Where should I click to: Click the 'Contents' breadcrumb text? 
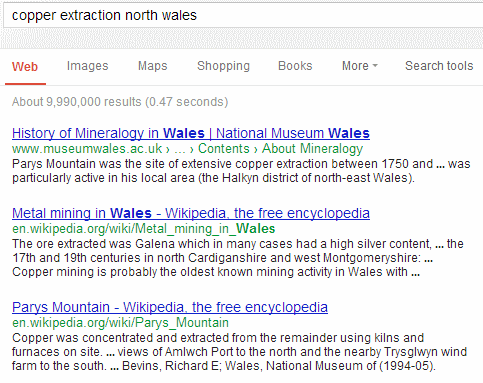[224, 149]
